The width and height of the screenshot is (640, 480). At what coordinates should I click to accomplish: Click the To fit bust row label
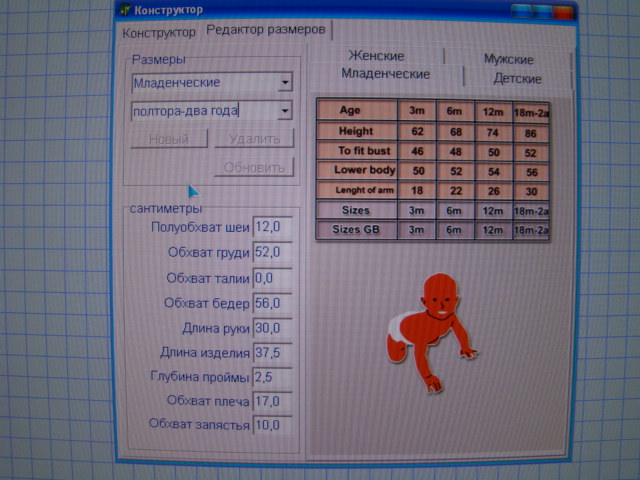[356, 151]
